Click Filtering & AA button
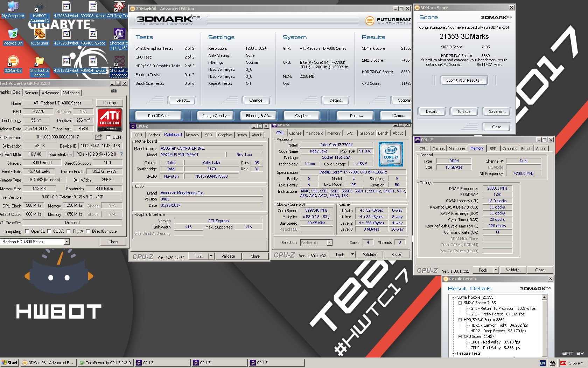This screenshot has width=588, height=368. (259, 116)
